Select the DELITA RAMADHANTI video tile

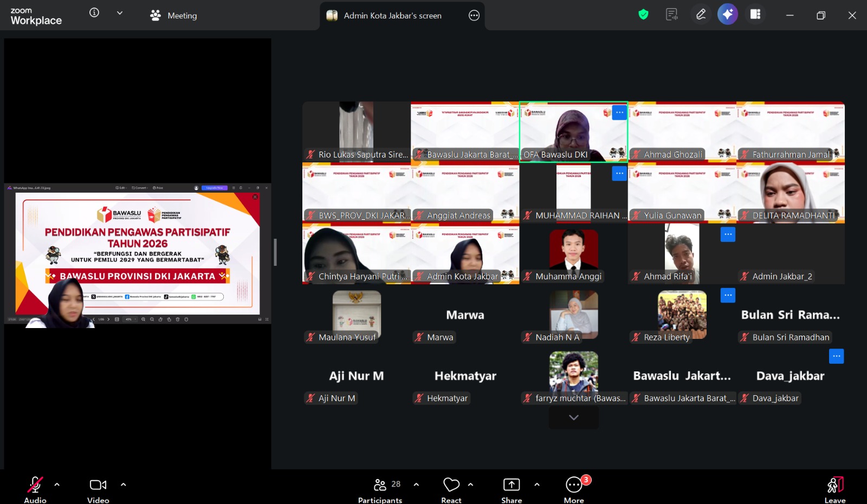click(791, 193)
